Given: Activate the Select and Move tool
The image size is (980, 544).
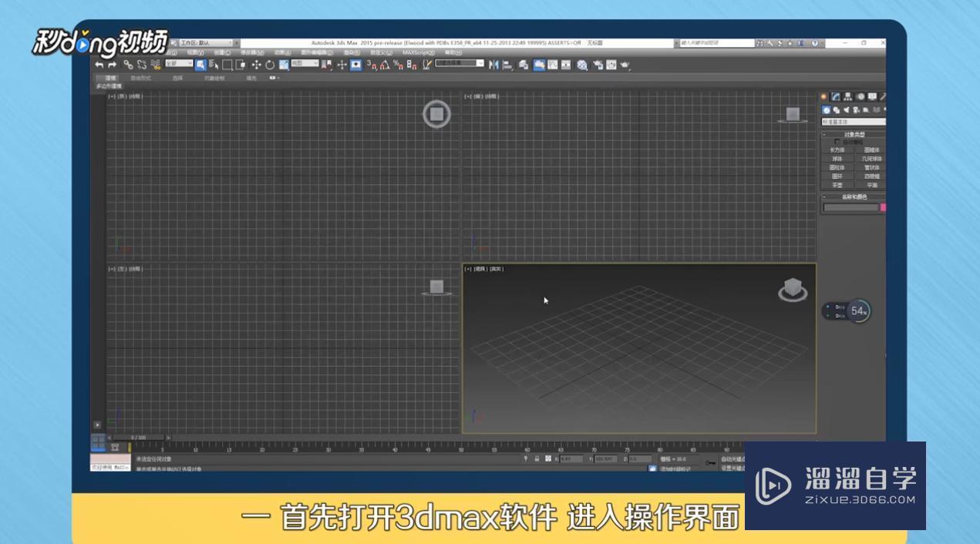Looking at the screenshot, I should [x=256, y=65].
